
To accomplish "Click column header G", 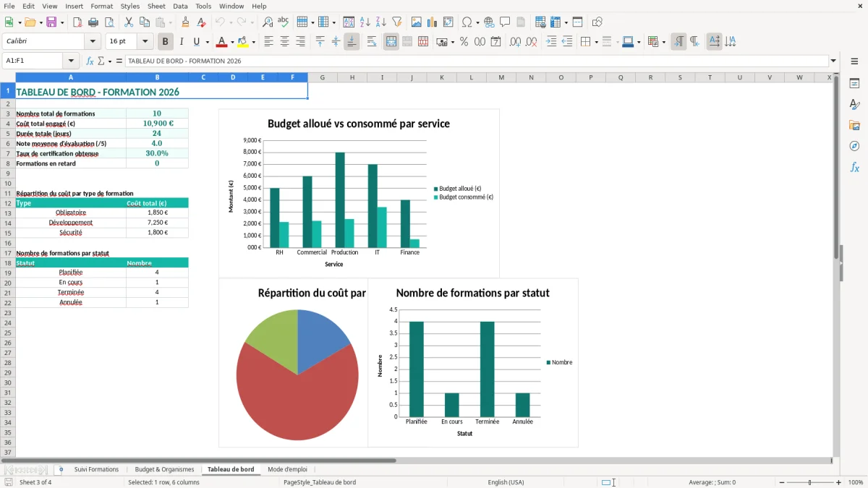I will pos(322,77).
